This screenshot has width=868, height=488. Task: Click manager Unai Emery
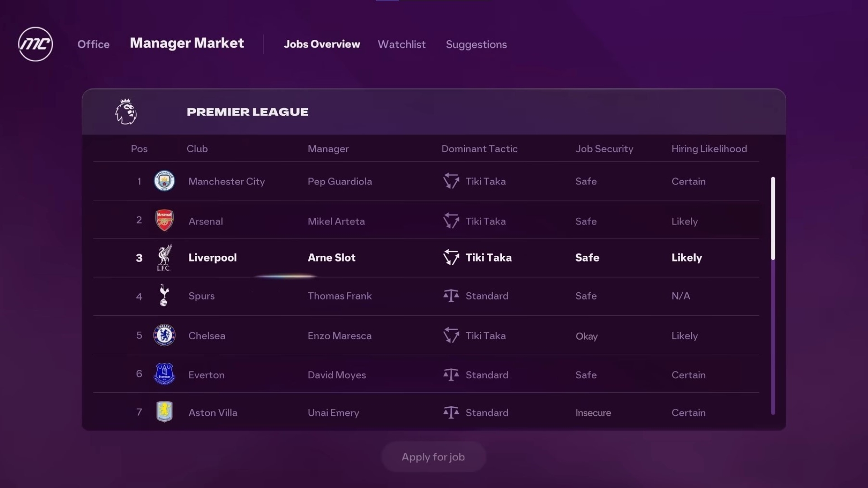coord(333,413)
